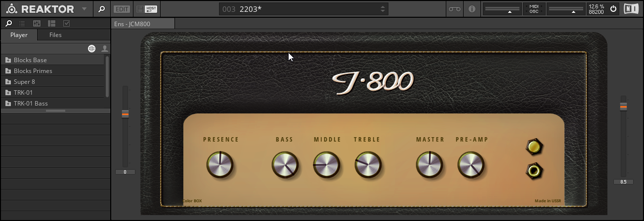
Task: Open the Reaktor main menu dropdown arrow
Action: coord(84,9)
